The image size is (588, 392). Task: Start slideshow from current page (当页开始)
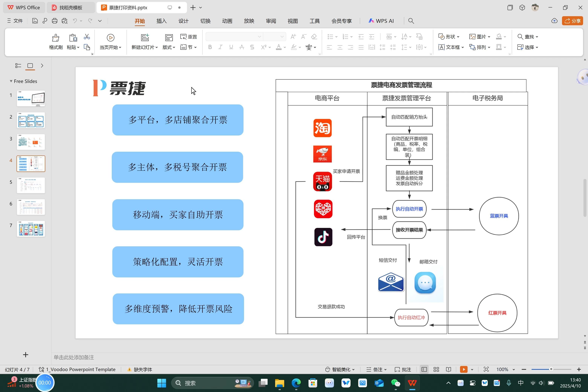point(110,38)
